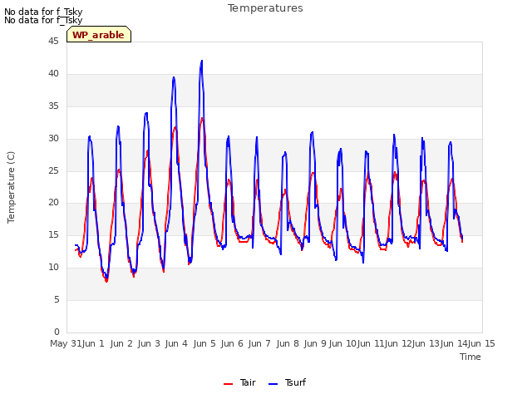Image resolution: width=532 pixels, height=399 pixels.
Task: Click the 45 y-axis tick label
Action: 53,41
